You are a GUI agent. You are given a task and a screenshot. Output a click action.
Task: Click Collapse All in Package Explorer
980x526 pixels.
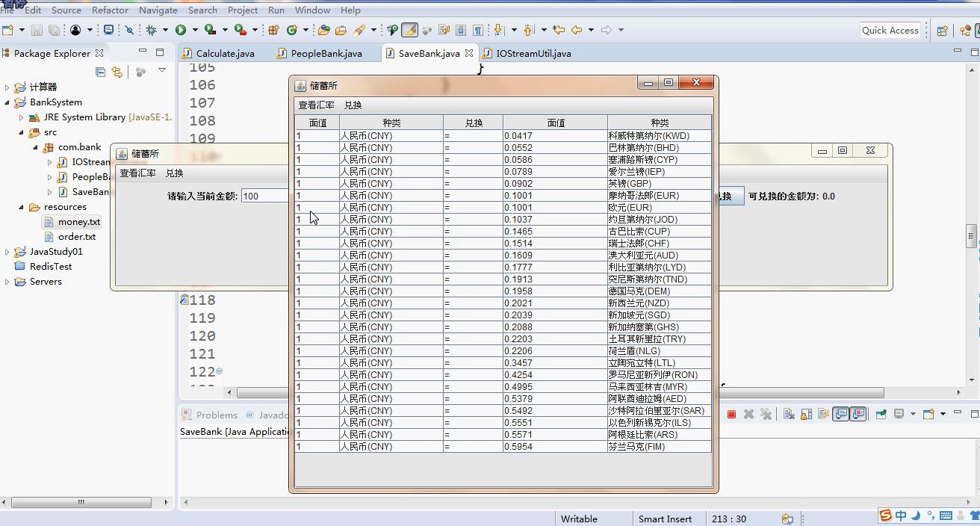pyautogui.click(x=100, y=72)
